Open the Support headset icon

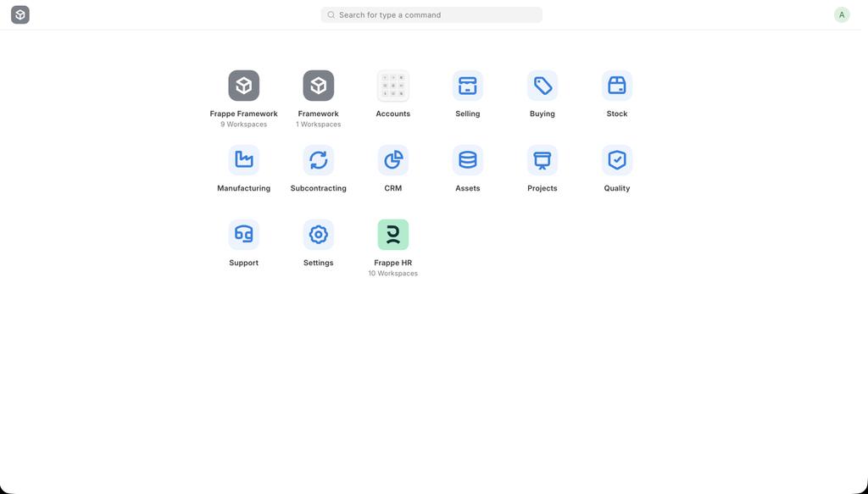[243, 235]
